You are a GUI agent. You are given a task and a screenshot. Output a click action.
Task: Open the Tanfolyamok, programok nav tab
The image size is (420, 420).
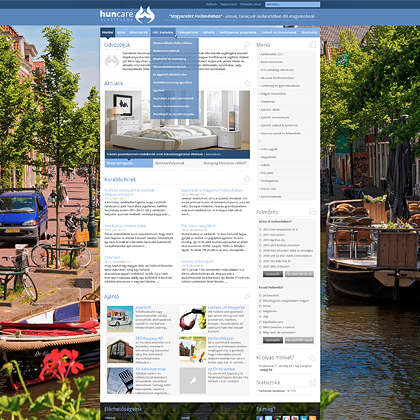pyautogui.click(x=238, y=32)
